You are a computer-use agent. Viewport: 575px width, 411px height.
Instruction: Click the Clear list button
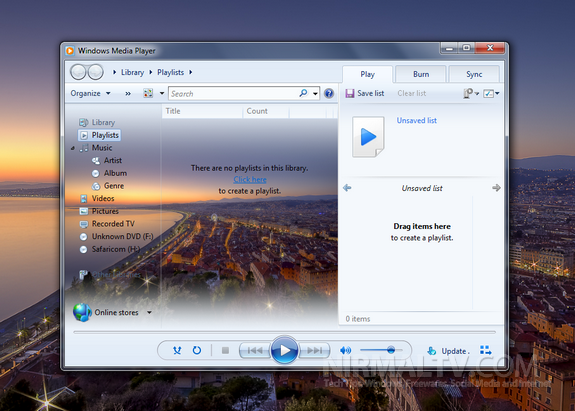[411, 93]
